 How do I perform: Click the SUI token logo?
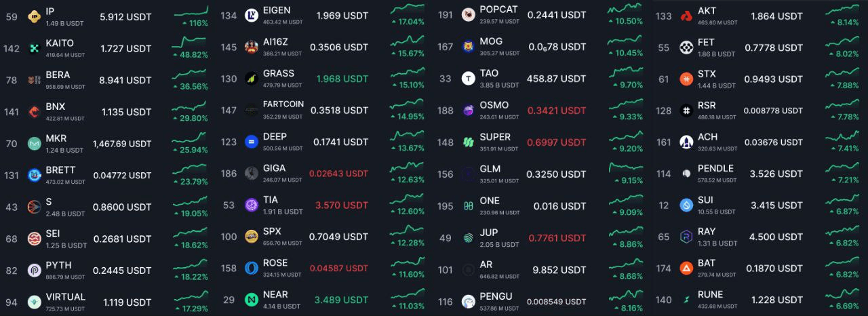[686, 205]
